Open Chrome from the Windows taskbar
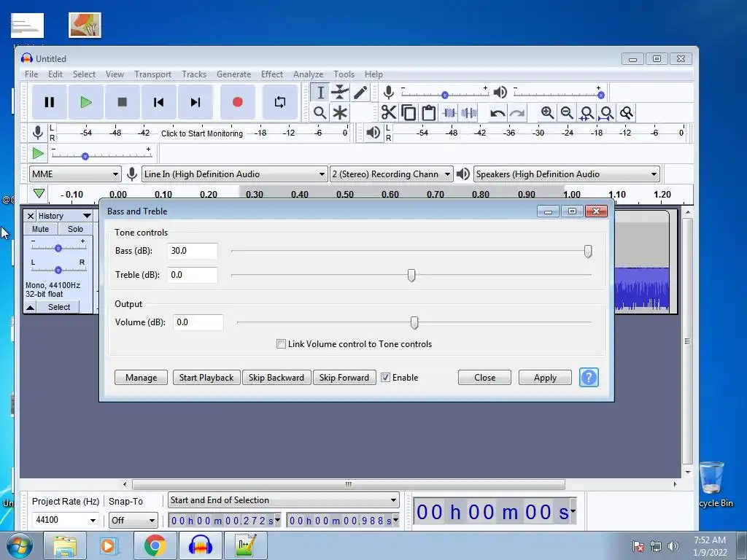This screenshot has height=560, width=747. (155, 545)
